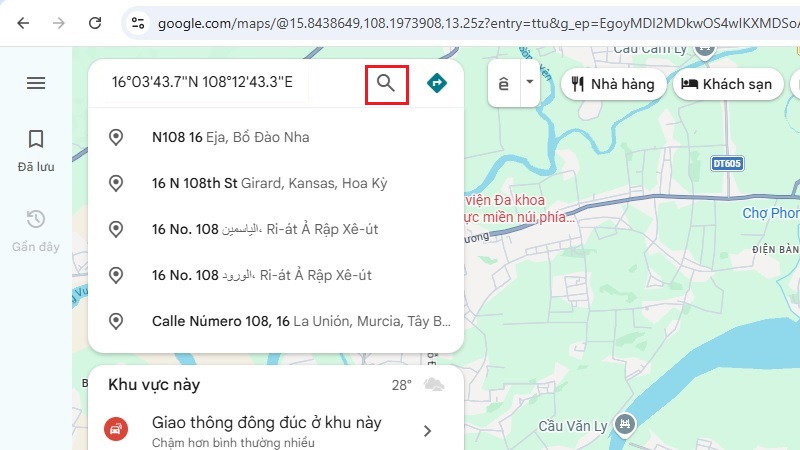
Task: Select suggestion 16 No. 108 الياسمين Ri-át
Action: click(x=276, y=229)
